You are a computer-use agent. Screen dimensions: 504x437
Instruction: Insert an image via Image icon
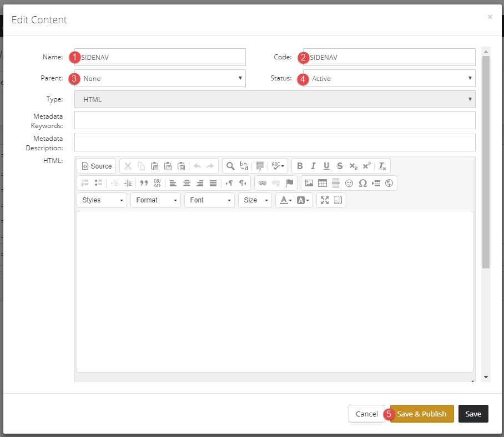tap(309, 183)
